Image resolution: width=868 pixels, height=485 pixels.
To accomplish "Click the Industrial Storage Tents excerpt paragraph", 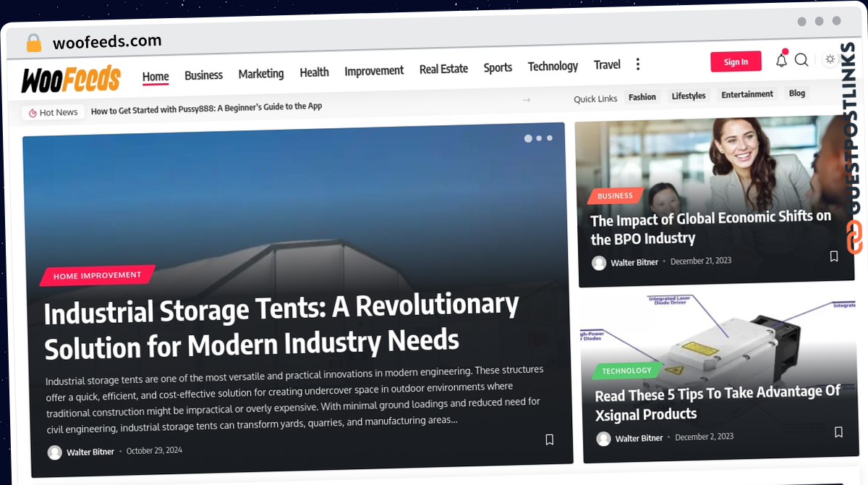I will point(294,397).
